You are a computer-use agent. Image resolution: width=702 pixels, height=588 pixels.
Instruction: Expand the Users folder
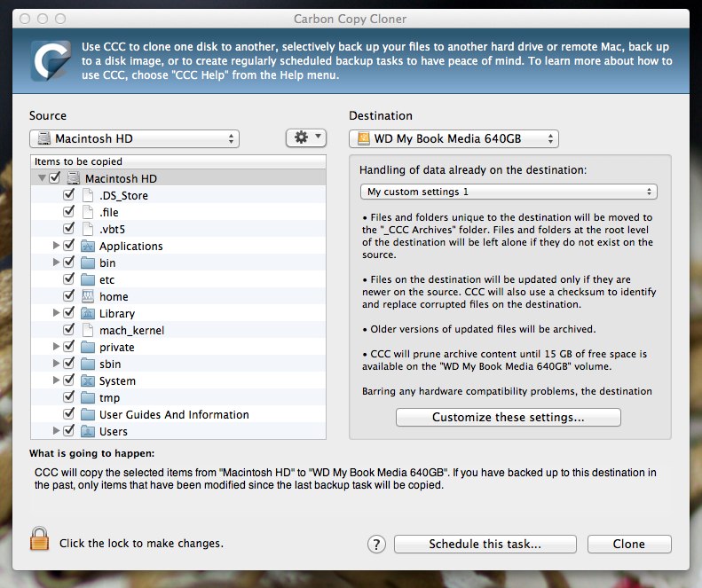pos(56,430)
